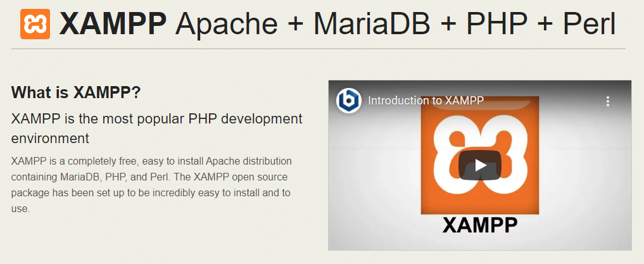Image resolution: width=644 pixels, height=264 pixels.
Task: Click the "most popular PHP development environment" subtitle
Action: (x=156, y=129)
